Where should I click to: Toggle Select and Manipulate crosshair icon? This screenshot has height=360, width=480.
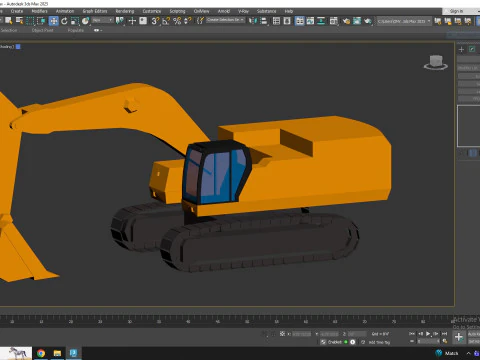[x=132, y=21]
